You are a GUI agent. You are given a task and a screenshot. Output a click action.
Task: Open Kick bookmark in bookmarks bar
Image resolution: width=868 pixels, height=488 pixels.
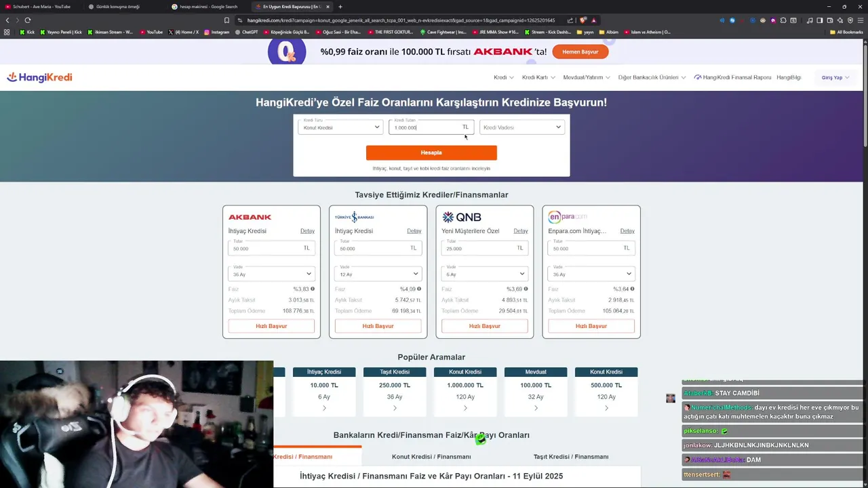(x=27, y=32)
